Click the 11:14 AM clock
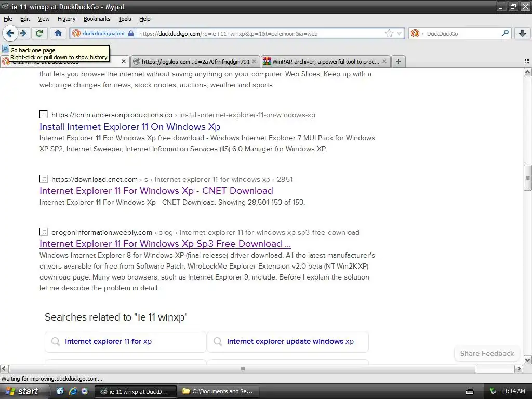This screenshot has height=399, width=532. pyautogui.click(x=513, y=392)
